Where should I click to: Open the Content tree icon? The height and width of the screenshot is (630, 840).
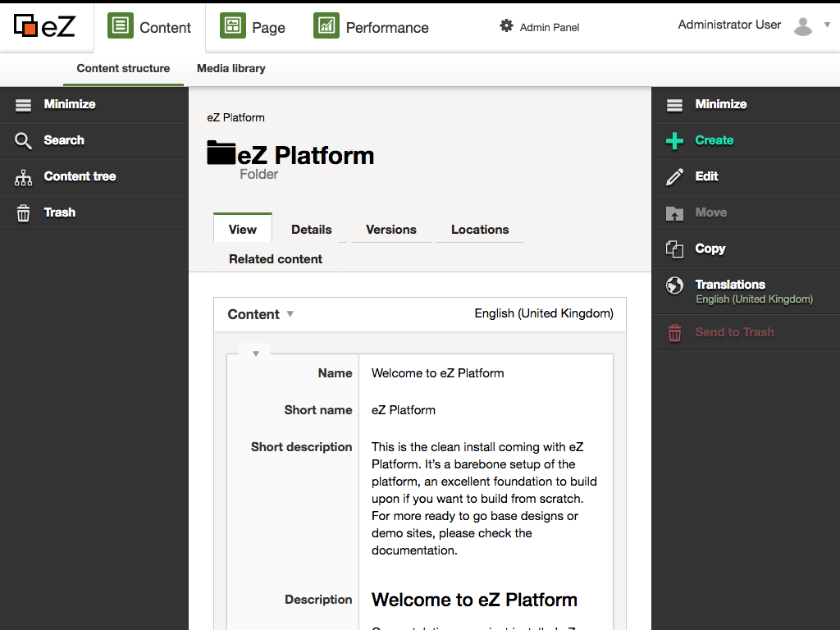click(x=22, y=176)
